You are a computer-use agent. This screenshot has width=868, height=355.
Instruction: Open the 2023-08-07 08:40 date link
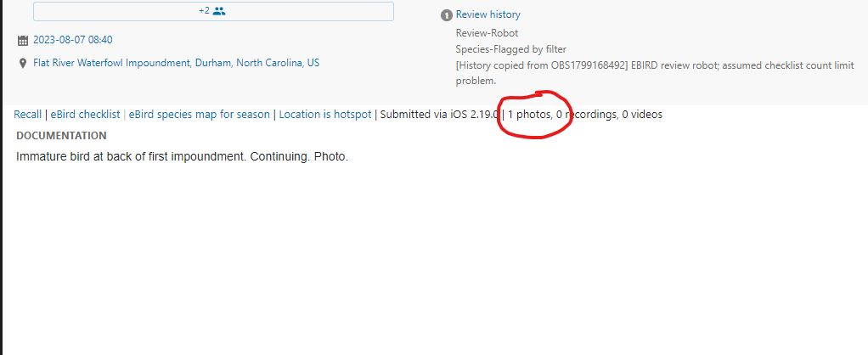click(x=73, y=40)
